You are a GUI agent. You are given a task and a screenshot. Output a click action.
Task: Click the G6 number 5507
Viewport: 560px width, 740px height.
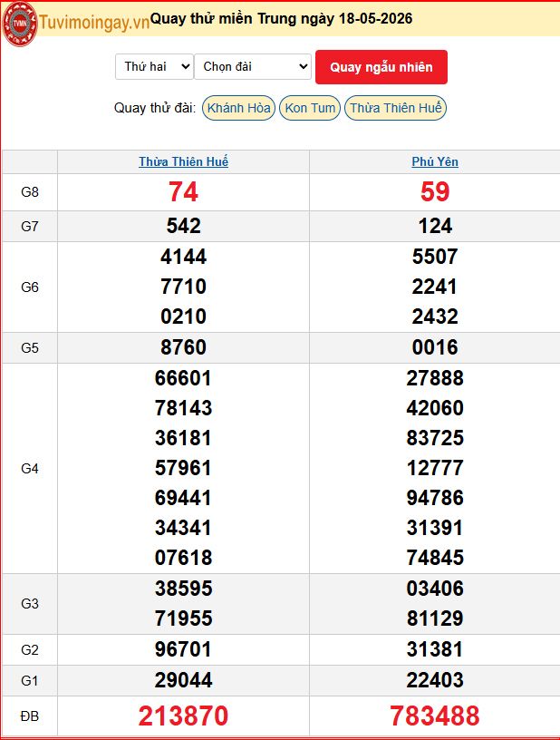click(x=435, y=257)
